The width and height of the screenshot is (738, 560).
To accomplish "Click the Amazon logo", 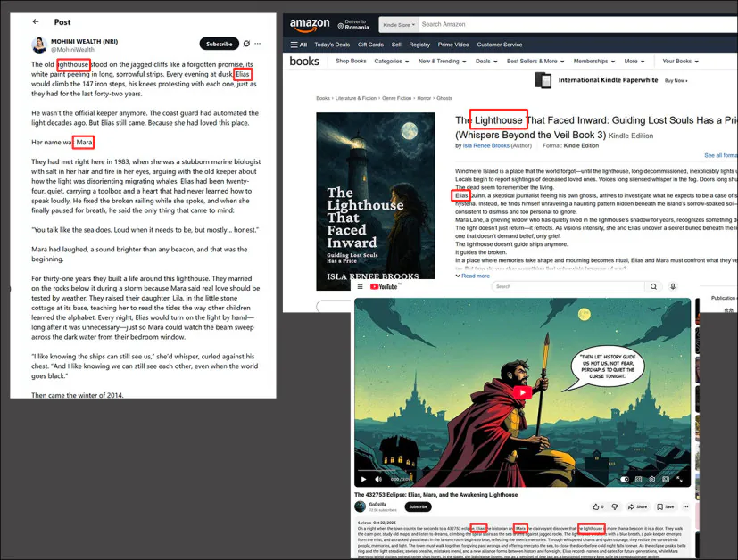I will coord(310,24).
